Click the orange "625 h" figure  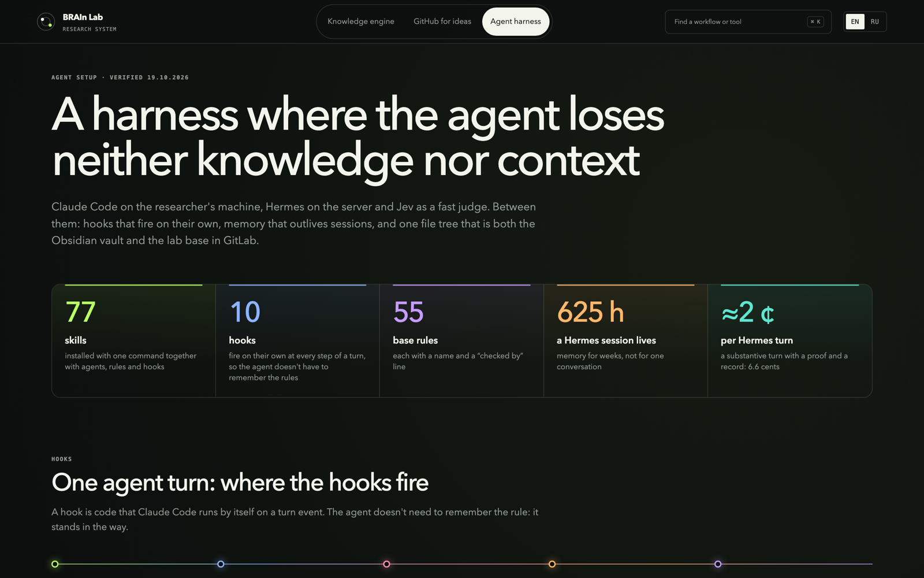click(x=590, y=312)
